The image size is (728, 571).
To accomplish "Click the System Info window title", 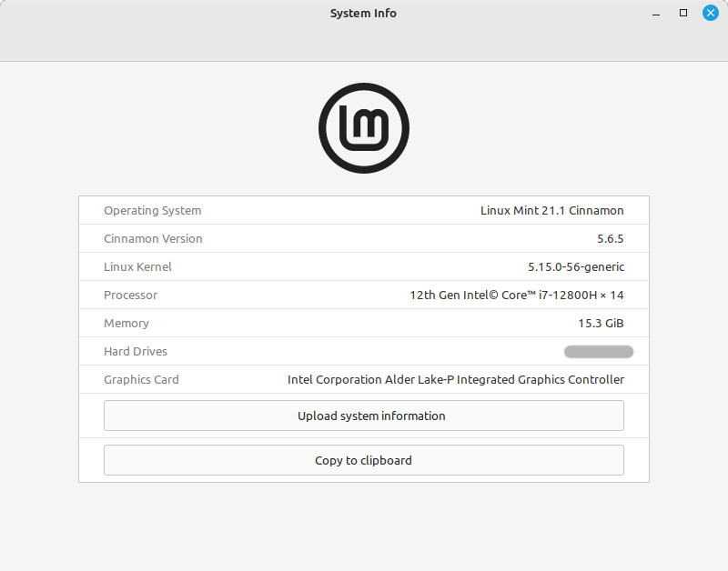I will 363,13.
